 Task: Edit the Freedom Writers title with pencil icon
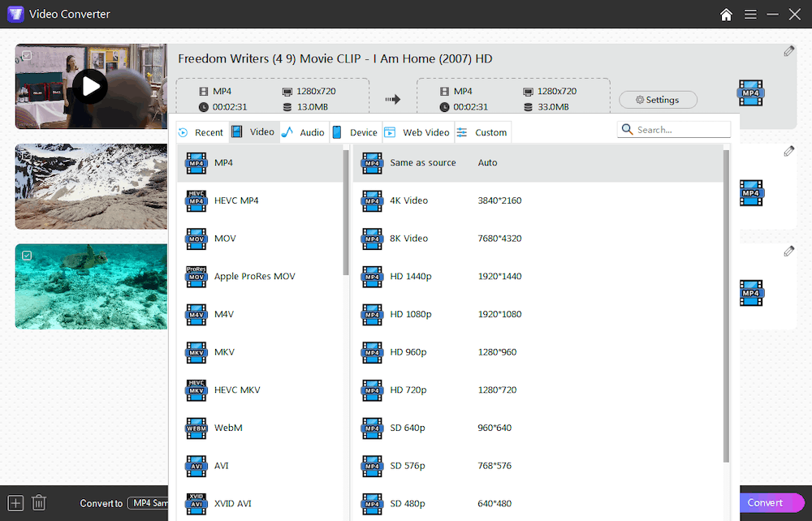click(788, 50)
